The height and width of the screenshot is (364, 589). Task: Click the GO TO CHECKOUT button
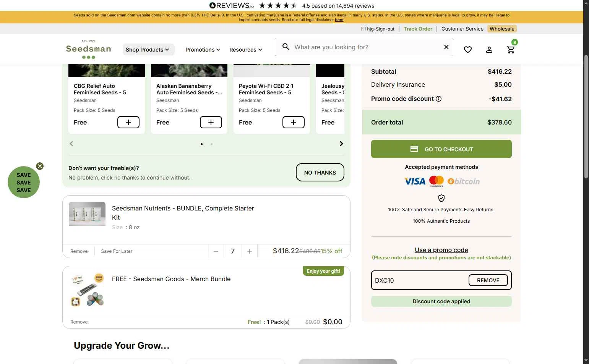pos(441,149)
